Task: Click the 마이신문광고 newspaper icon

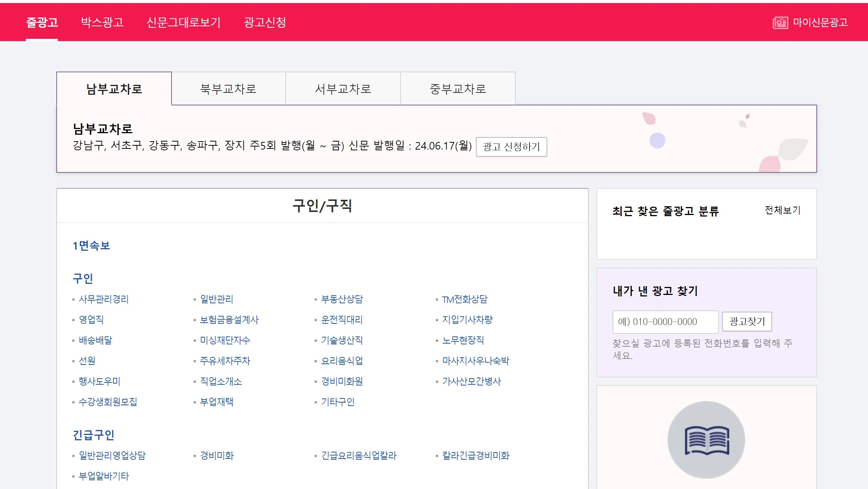Action: pyautogui.click(x=780, y=23)
